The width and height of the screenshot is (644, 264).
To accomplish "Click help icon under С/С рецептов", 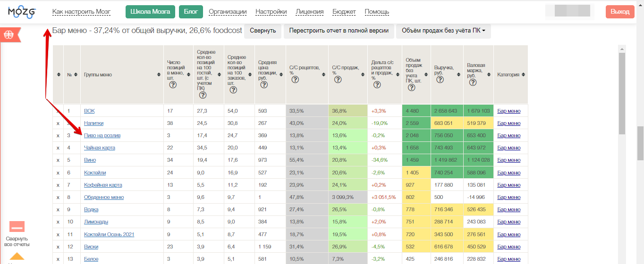I will point(295,79).
